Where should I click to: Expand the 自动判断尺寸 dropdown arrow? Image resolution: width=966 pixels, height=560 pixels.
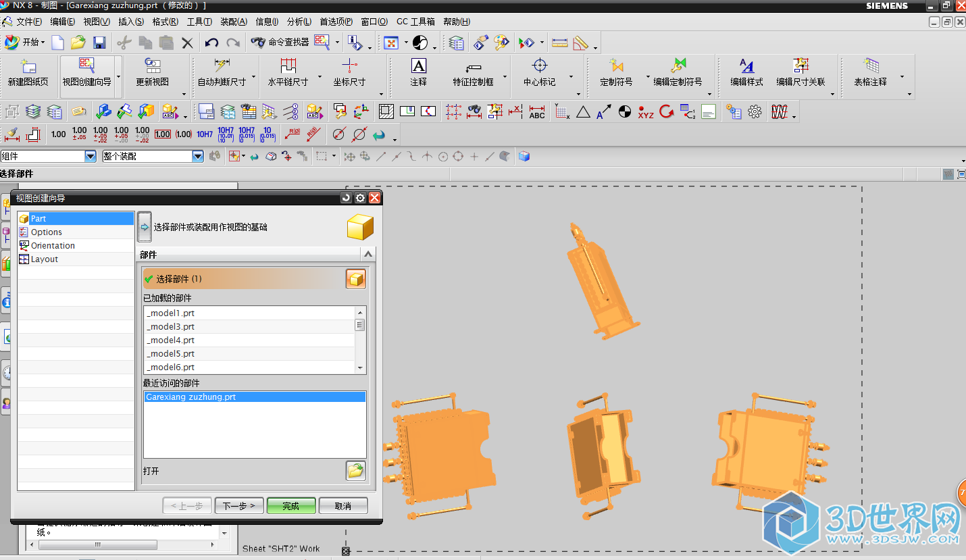254,77
